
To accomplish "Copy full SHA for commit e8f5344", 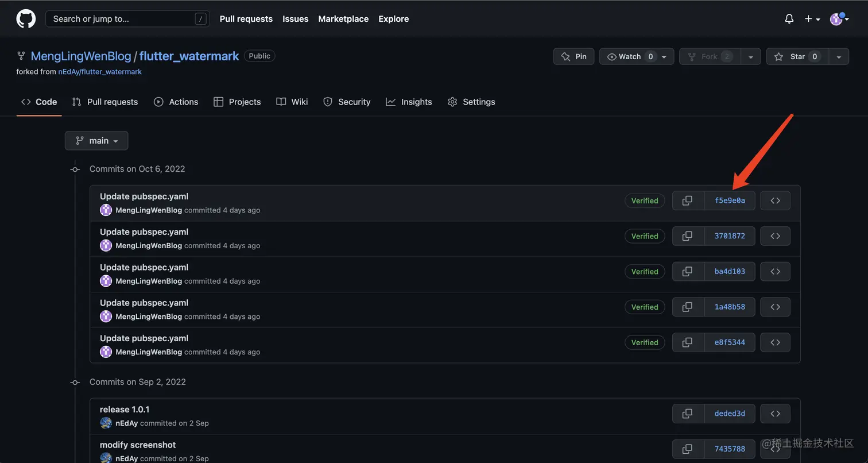I will (x=688, y=342).
